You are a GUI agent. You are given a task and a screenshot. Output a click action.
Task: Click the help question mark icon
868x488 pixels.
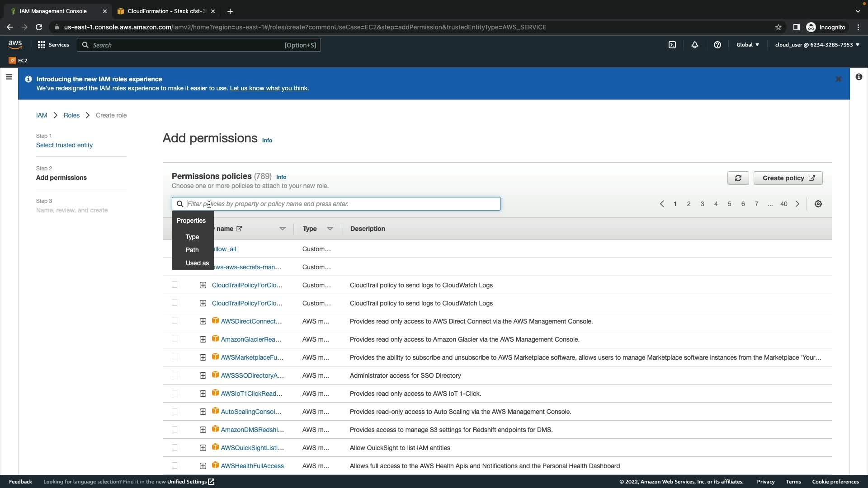coord(717,45)
